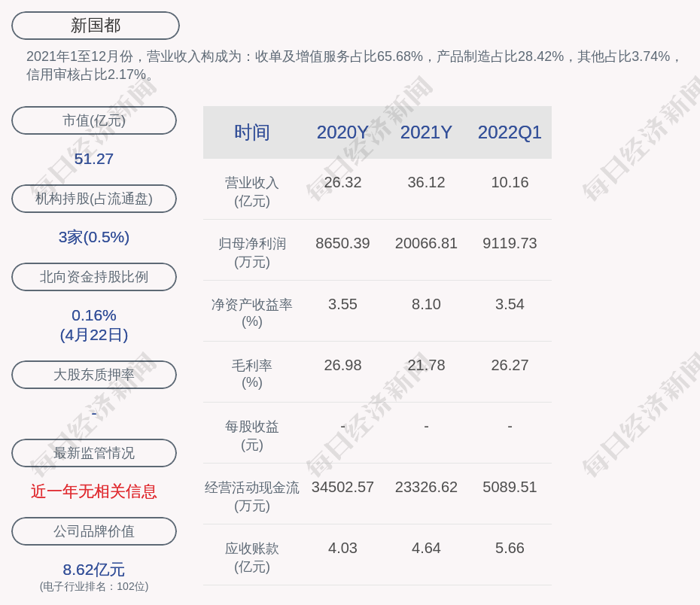This screenshot has height=605, width=700.
Task: Click net profit value 20066.81
Action: (426, 244)
